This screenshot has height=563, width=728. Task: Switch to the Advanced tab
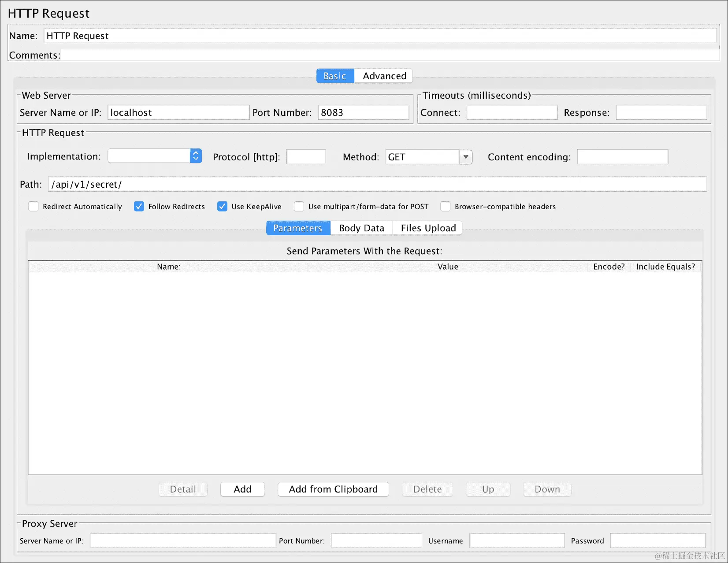[x=384, y=76]
